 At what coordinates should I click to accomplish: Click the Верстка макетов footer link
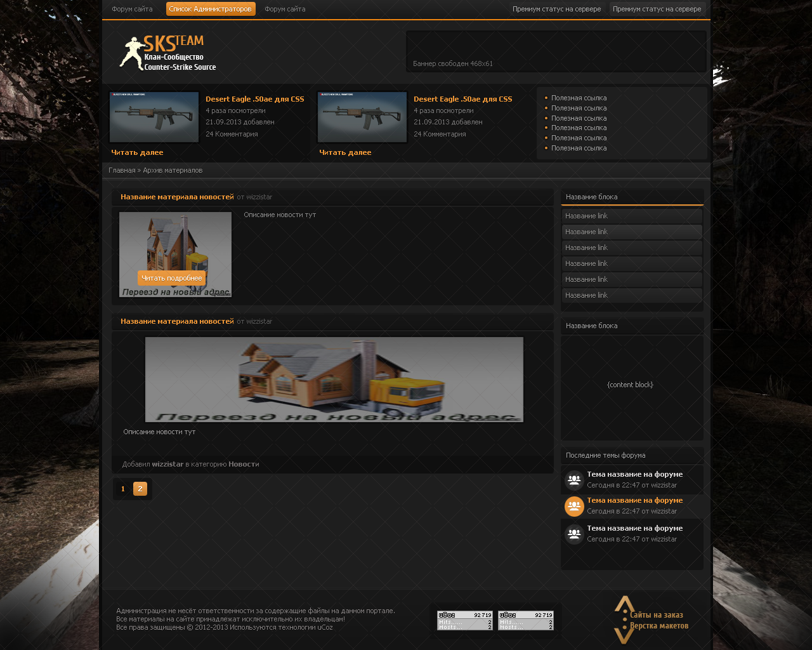pyautogui.click(x=659, y=626)
